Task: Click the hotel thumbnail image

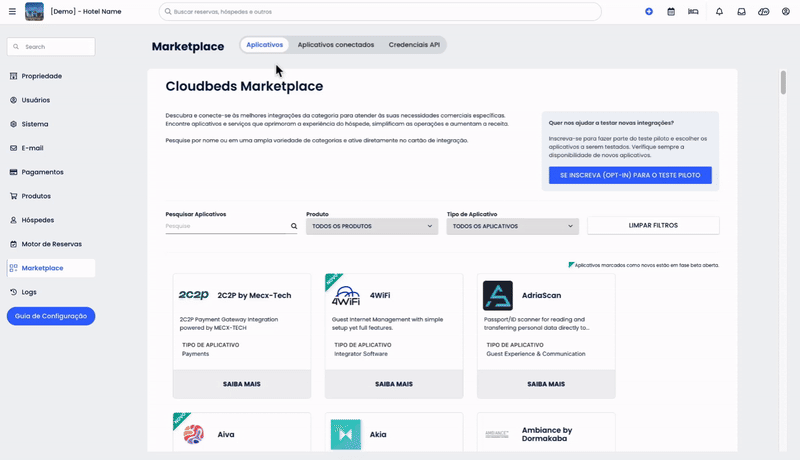Action: tap(35, 11)
